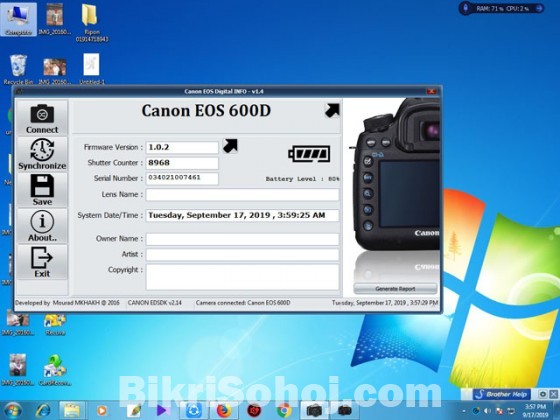560x420 pixels.
Task: Click the Synchronize clock icon button
Action: [x=42, y=154]
